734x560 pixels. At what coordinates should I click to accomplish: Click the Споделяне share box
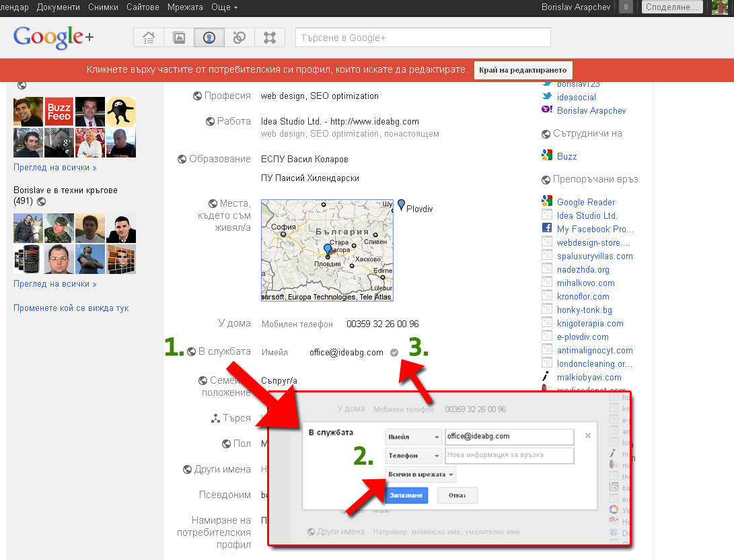tap(671, 7)
